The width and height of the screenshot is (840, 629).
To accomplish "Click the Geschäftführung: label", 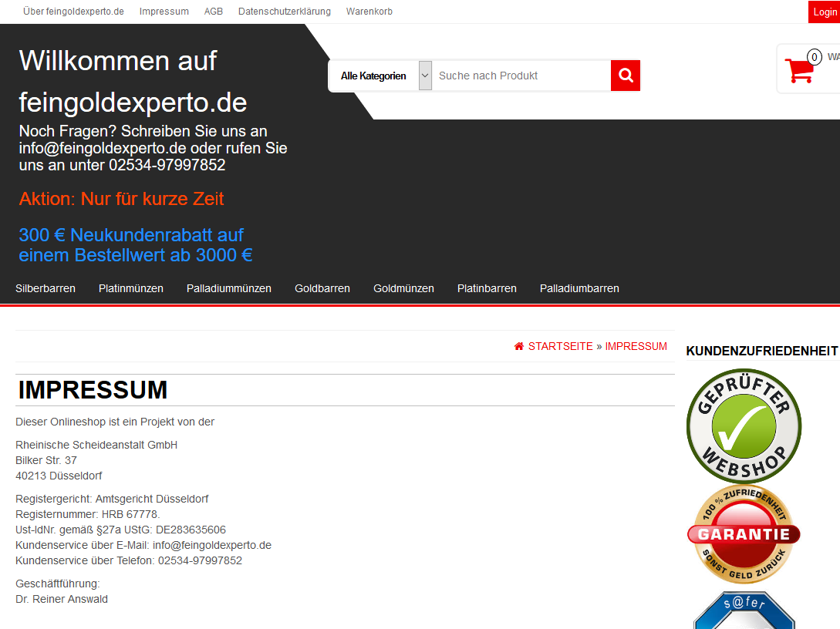I will pyautogui.click(x=58, y=584).
